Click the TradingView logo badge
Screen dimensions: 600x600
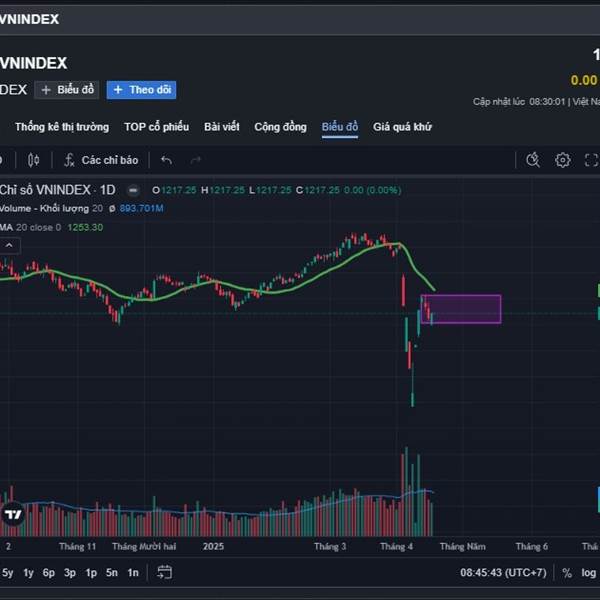pyautogui.click(x=13, y=514)
